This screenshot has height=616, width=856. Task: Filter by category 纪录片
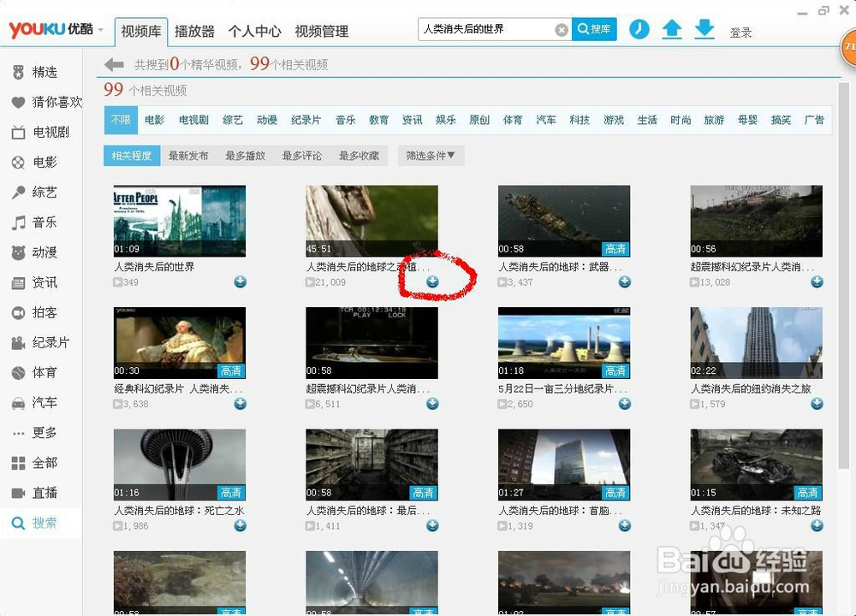pos(306,120)
